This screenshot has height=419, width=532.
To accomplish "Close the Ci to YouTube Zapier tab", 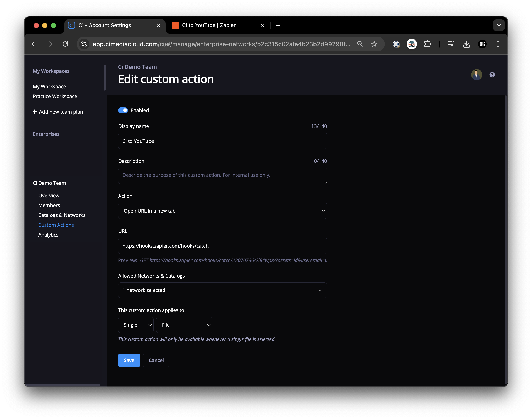I will [262, 25].
